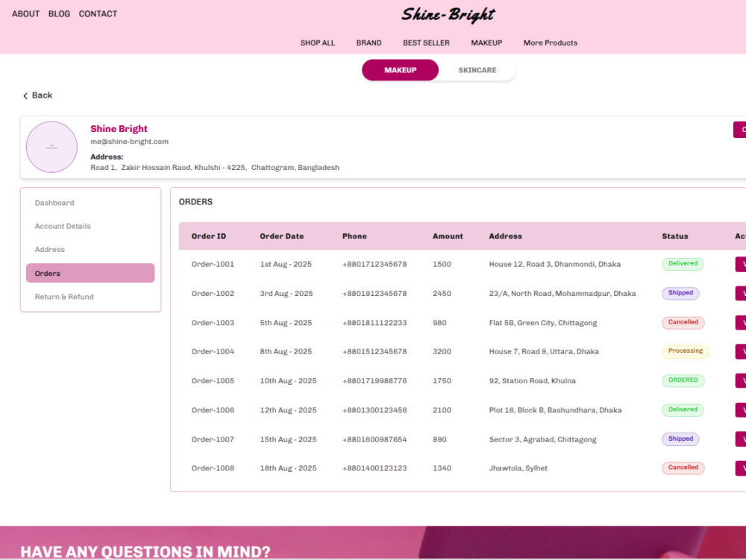Click Order-1003 order ID

(x=213, y=323)
